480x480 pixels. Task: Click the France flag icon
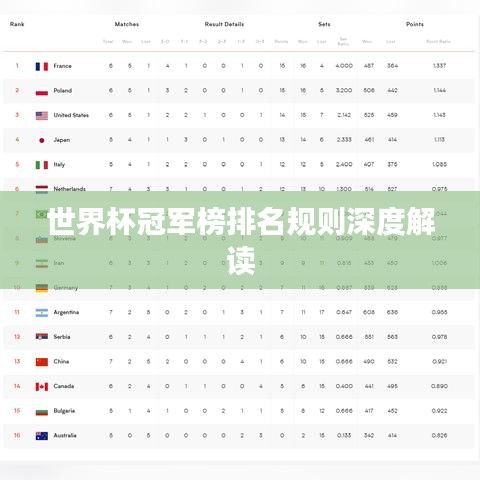(42, 66)
